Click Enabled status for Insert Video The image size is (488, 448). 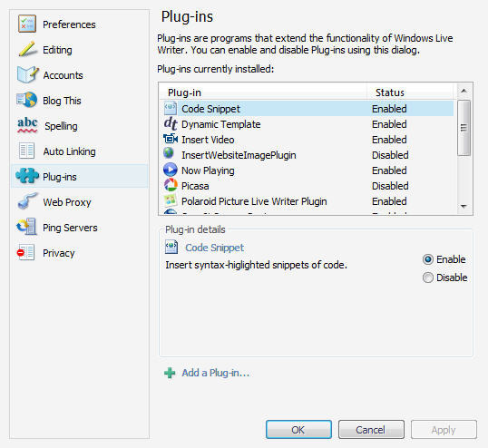click(389, 140)
